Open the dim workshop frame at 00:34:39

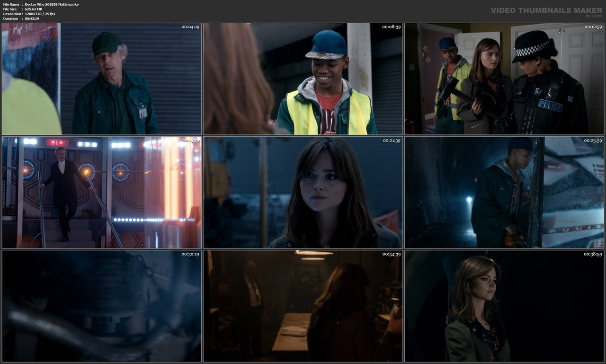[x=303, y=306]
